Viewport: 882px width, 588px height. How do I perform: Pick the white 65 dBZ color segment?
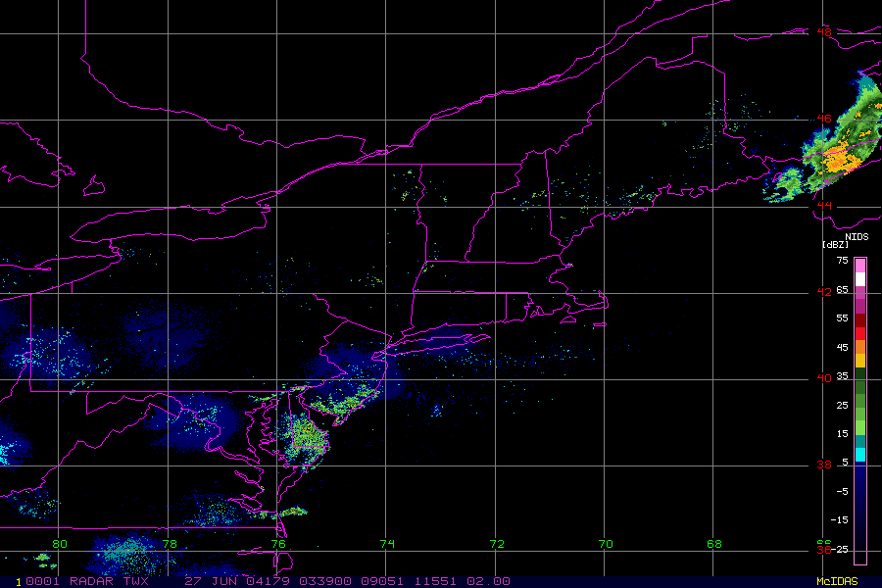click(860, 279)
